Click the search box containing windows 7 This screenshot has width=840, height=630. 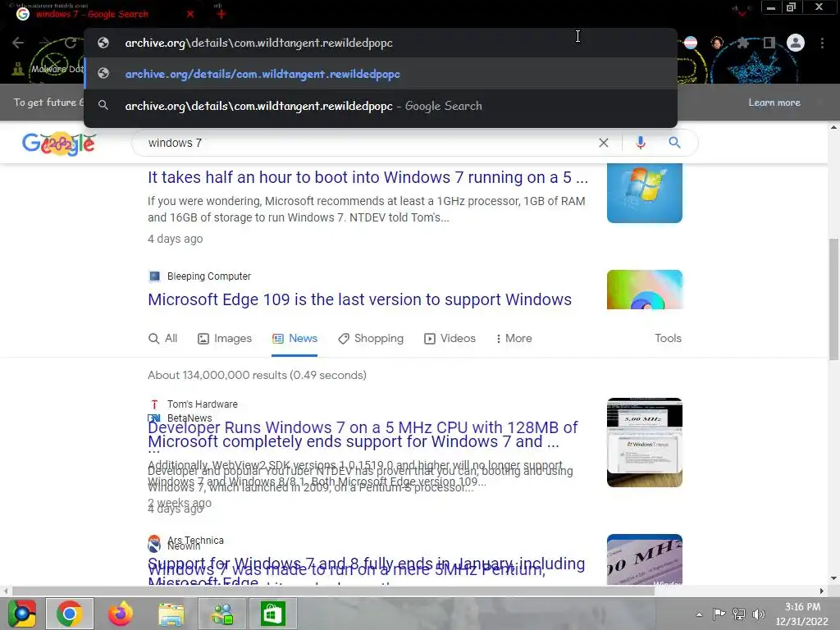click(370, 143)
